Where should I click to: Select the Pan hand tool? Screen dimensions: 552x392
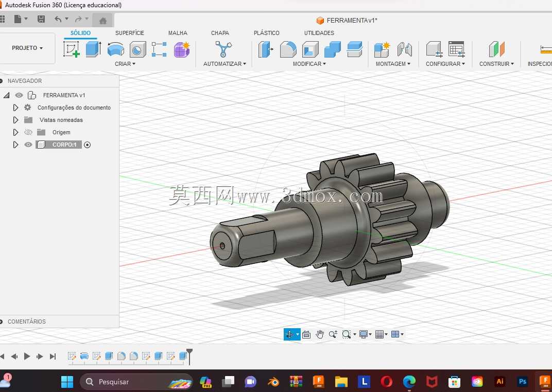[320, 334]
